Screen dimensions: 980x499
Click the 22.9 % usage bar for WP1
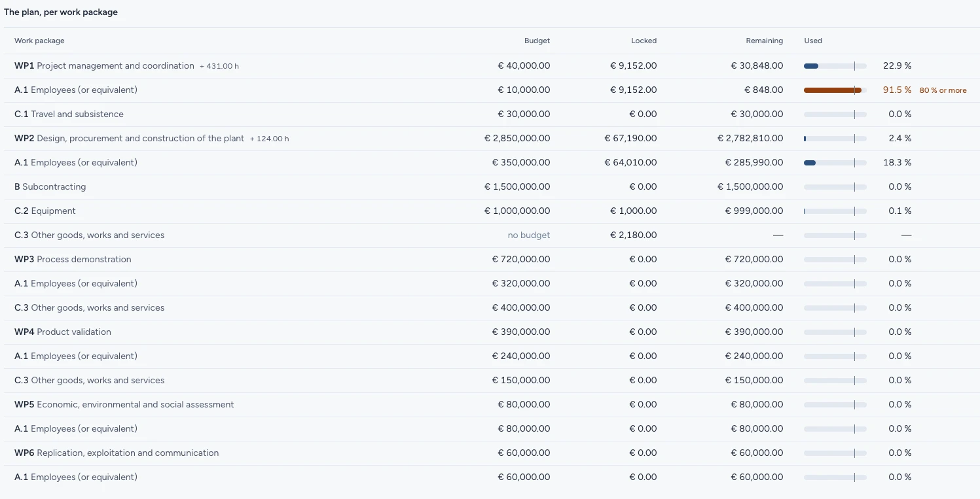pos(835,66)
